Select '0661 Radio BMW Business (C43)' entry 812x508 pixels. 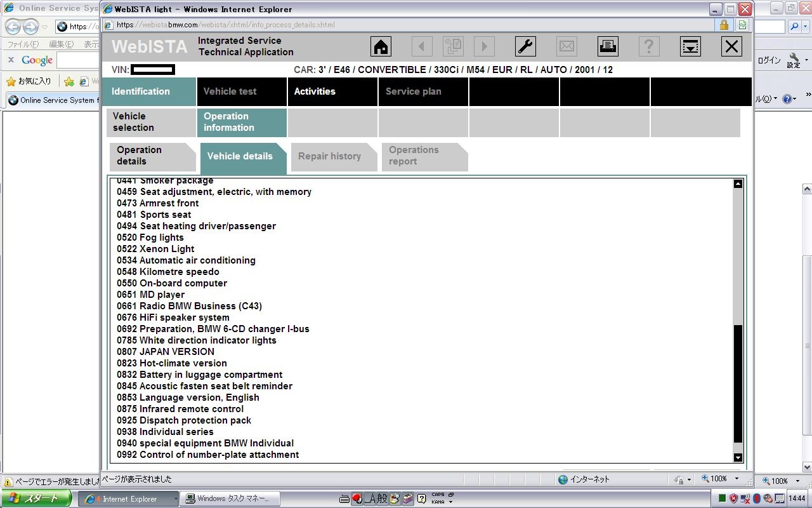click(189, 306)
